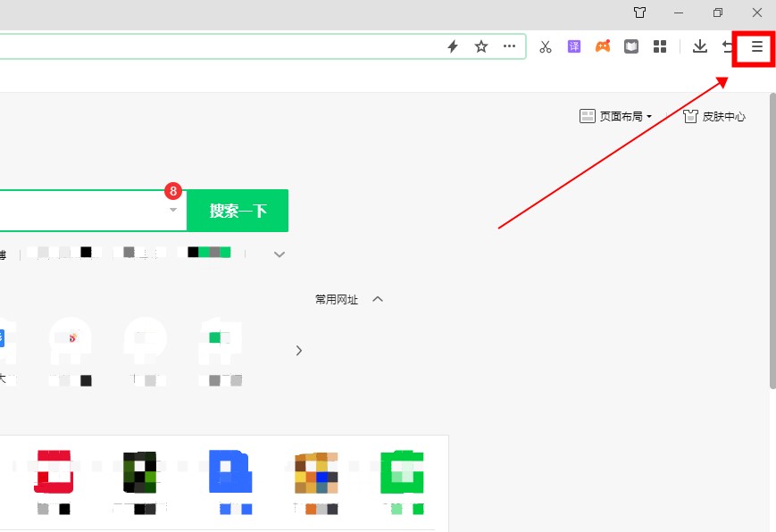Click the purple translate icon
Screen dimensions: 776x532
573,46
